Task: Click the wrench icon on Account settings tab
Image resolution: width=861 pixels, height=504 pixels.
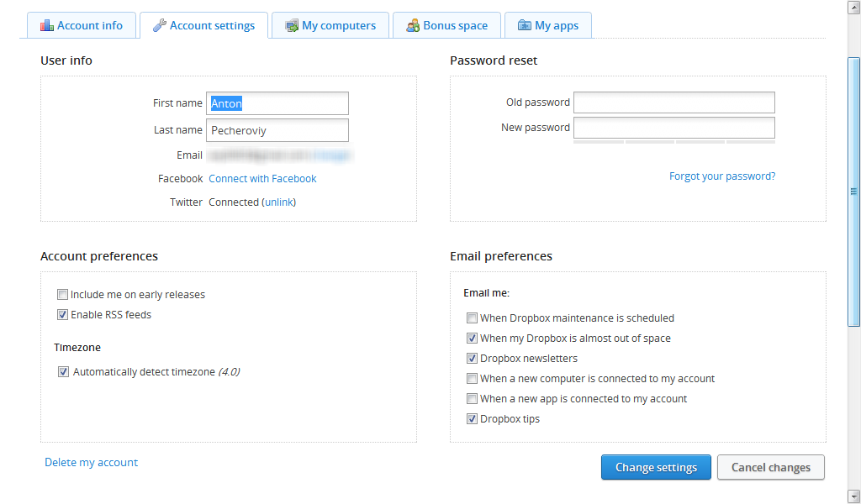Action: click(159, 25)
